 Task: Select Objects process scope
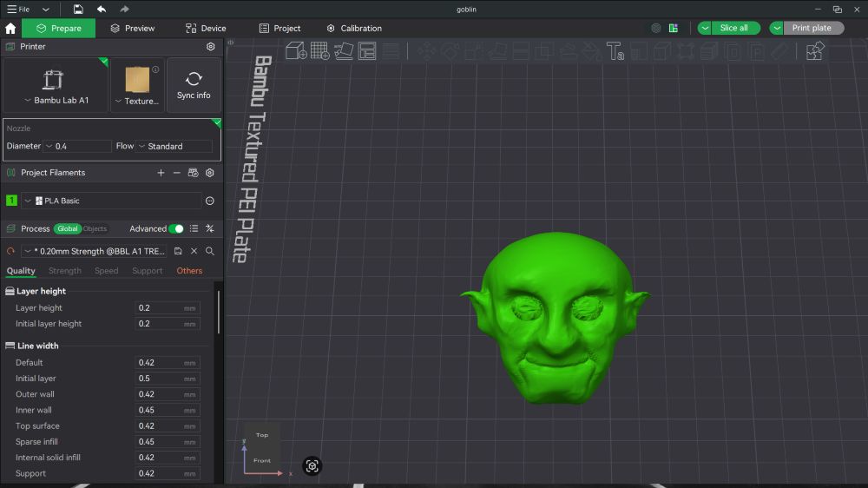(x=95, y=228)
